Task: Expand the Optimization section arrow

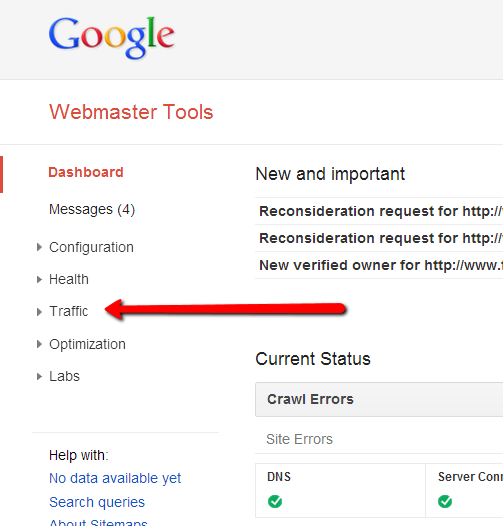Action: click(x=39, y=344)
